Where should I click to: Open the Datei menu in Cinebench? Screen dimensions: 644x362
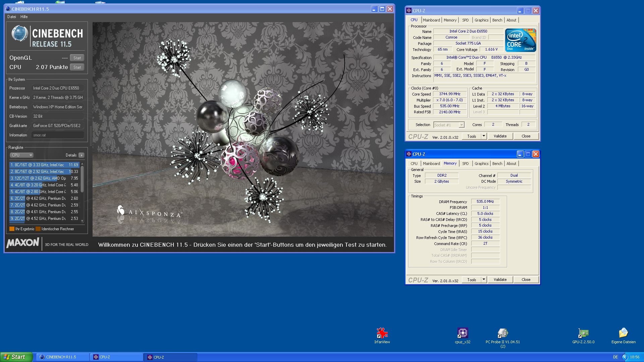(12, 17)
